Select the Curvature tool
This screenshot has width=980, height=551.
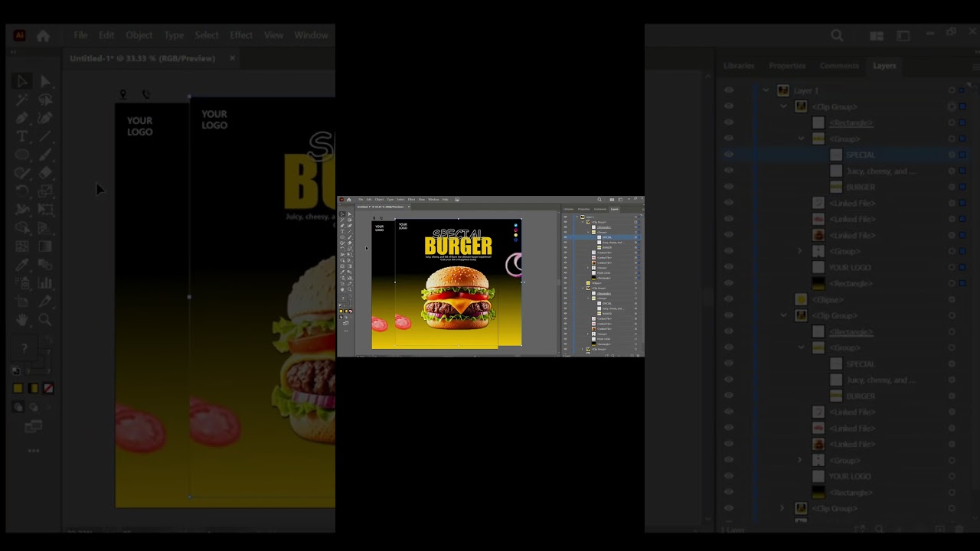point(45,118)
